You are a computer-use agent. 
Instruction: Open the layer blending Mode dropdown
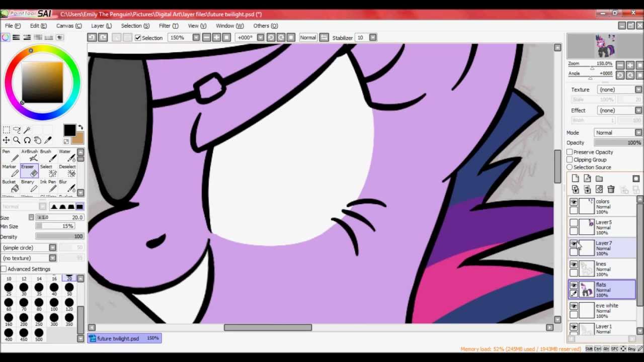(638, 133)
